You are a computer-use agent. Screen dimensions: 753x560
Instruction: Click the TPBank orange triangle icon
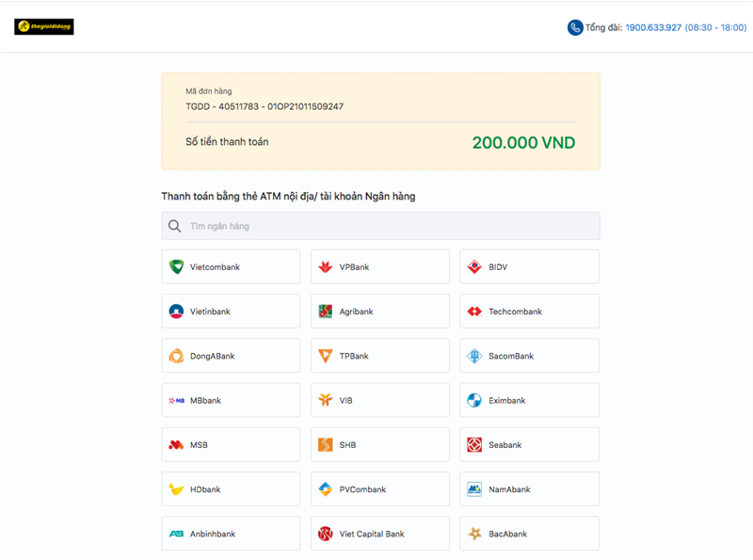[326, 356]
